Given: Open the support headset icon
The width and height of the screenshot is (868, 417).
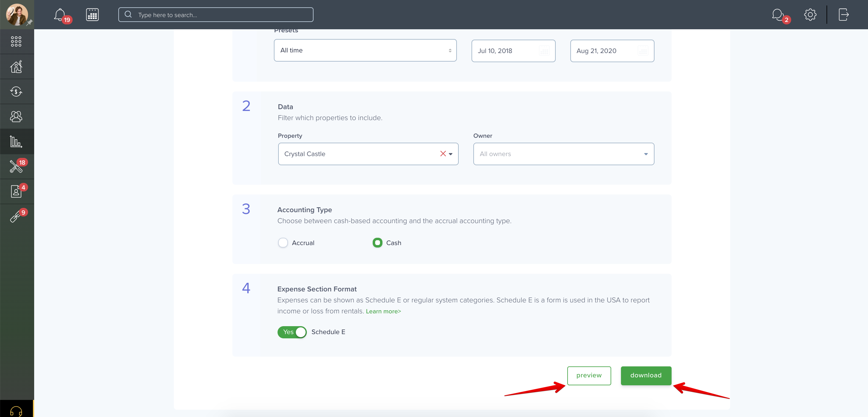Looking at the screenshot, I should point(16,411).
